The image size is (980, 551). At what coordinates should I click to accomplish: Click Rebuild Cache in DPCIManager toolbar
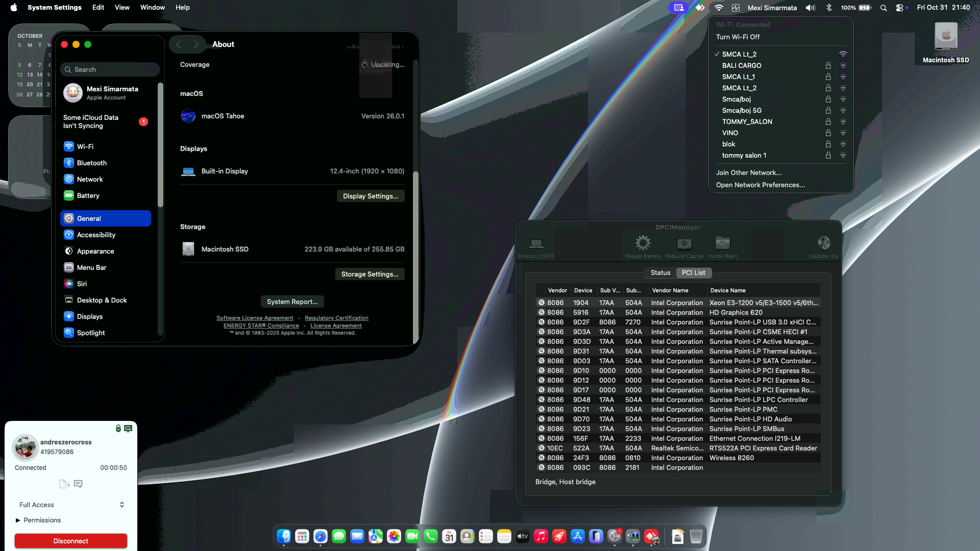[x=684, y=247]
